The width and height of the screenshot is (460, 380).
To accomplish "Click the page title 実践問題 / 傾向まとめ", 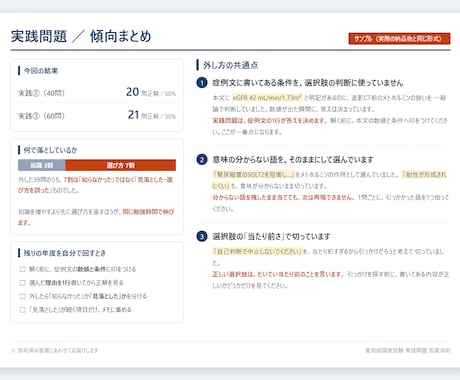I will coord(81,36).
